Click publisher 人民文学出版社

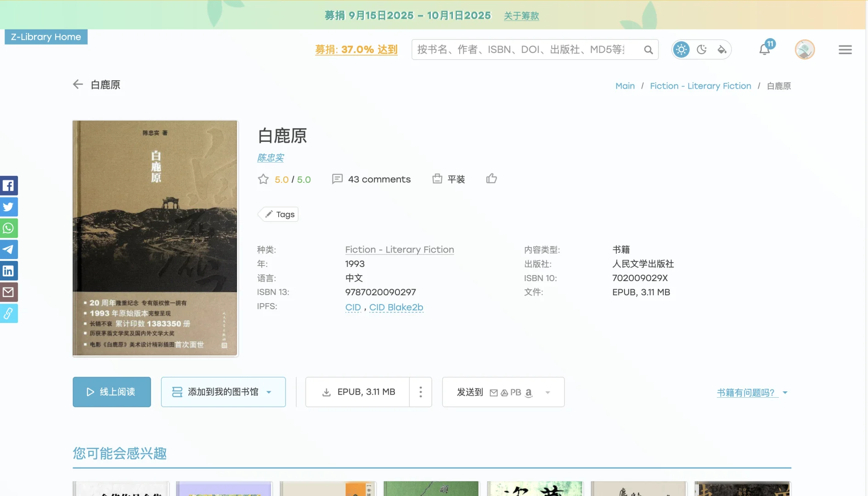click(643, 264)
